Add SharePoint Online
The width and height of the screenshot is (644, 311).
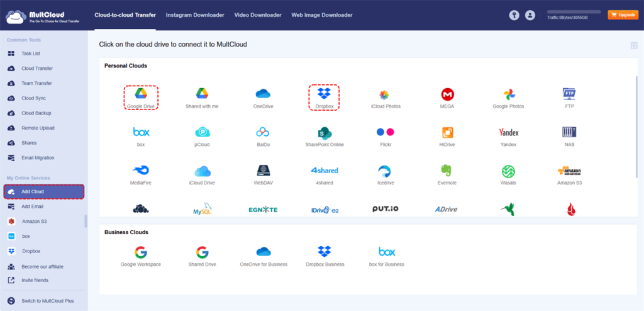tap(324, 137)
